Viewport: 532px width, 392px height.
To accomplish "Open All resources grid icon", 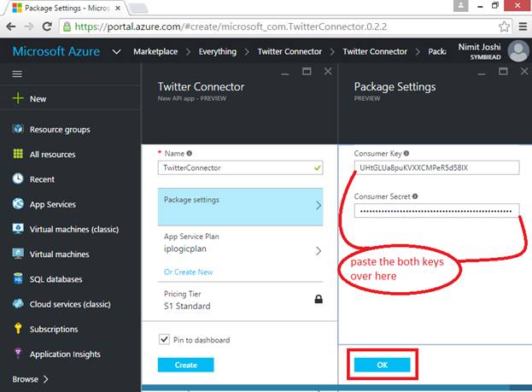I will click(x=18, y=154).
